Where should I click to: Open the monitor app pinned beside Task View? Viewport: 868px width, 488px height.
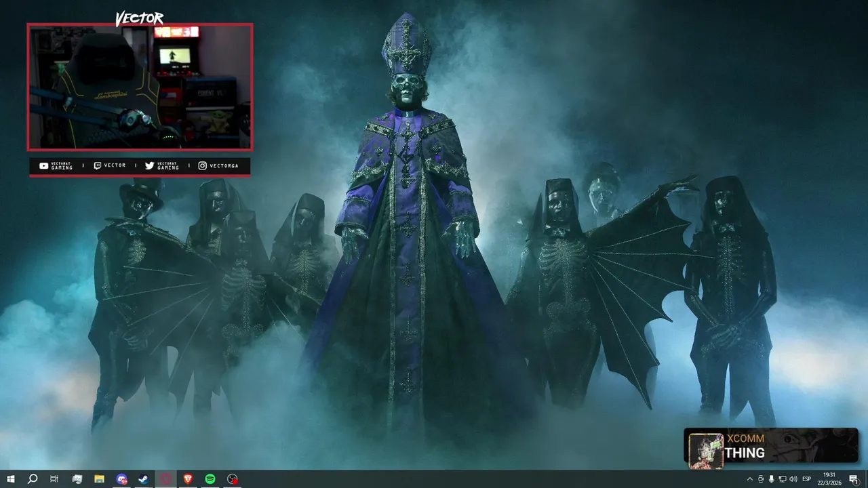(x=77, y=479)
